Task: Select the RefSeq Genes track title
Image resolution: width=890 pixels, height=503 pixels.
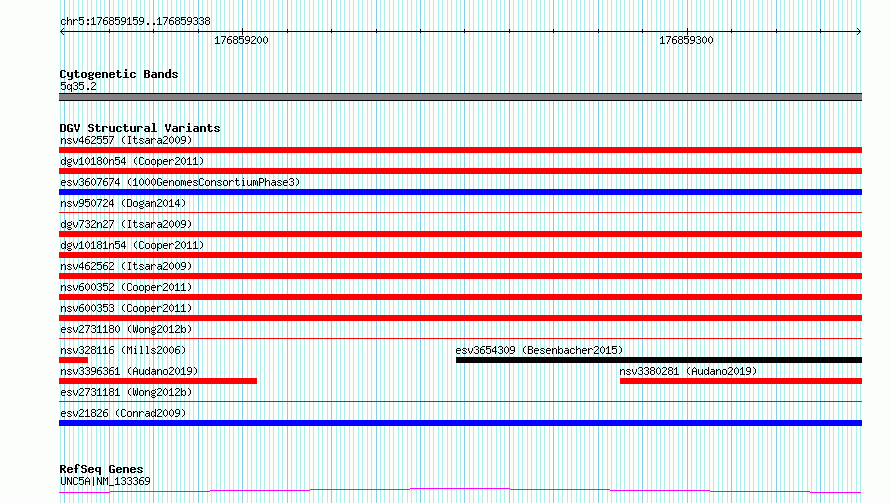Action: click(101, 469)
